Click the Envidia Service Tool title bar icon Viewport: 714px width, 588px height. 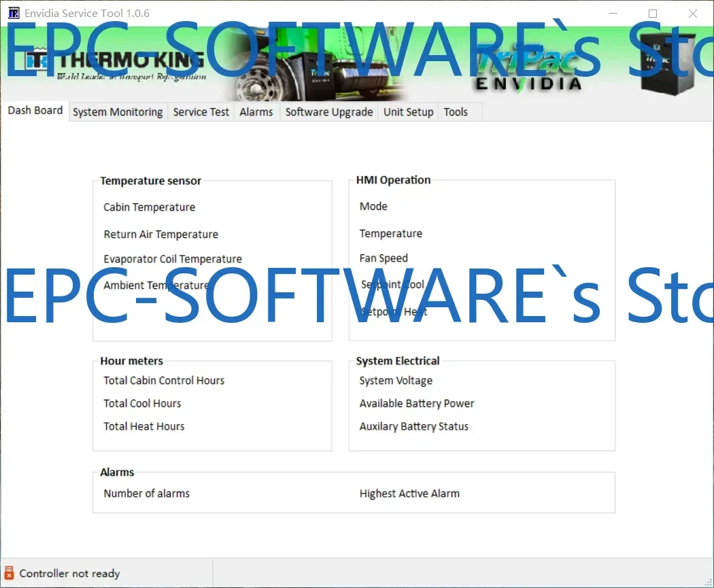pos(13,13)
